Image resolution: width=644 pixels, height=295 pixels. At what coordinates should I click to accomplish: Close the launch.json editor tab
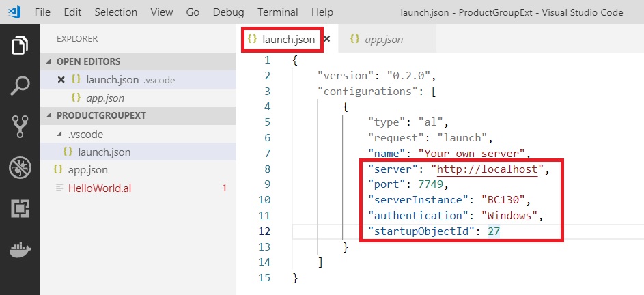tap(326, 40)
